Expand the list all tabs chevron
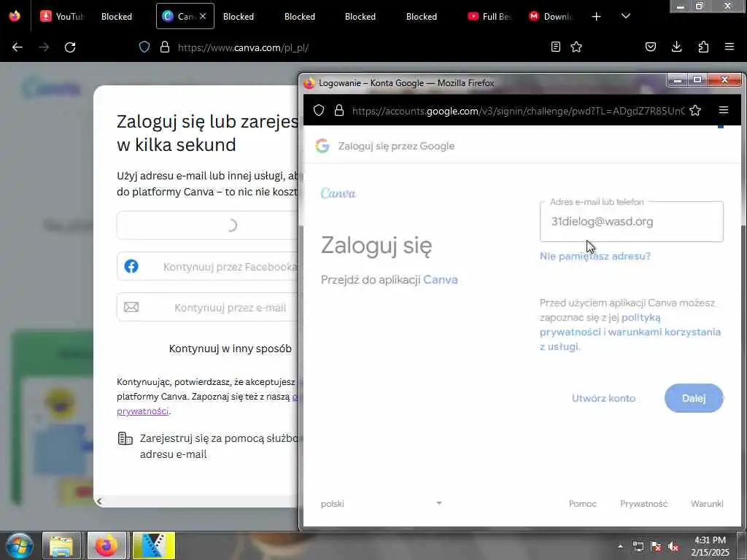Viewport: 747px width, 560px height. point(625,16)
